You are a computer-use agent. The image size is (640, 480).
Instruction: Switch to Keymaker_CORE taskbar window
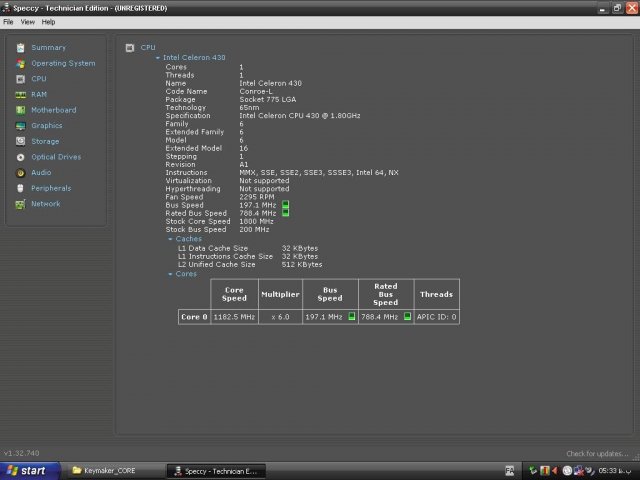(x=112, y=470)
